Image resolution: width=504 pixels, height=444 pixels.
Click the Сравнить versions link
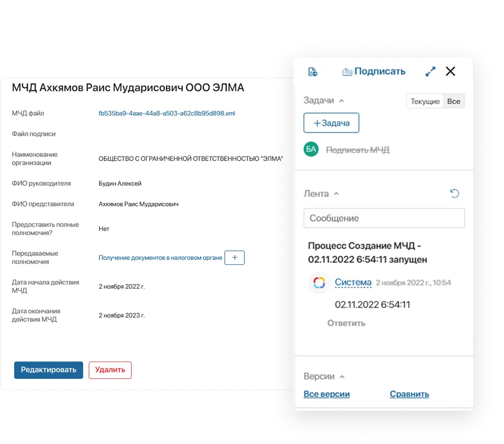pos(409,394)
